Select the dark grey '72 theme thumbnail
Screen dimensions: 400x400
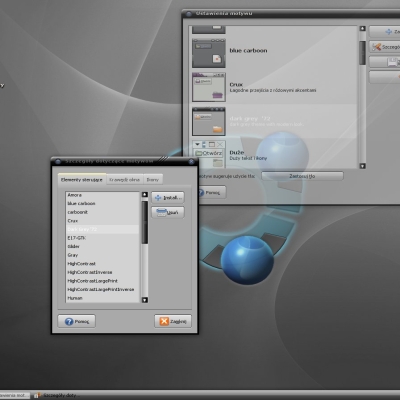point(209,121)
